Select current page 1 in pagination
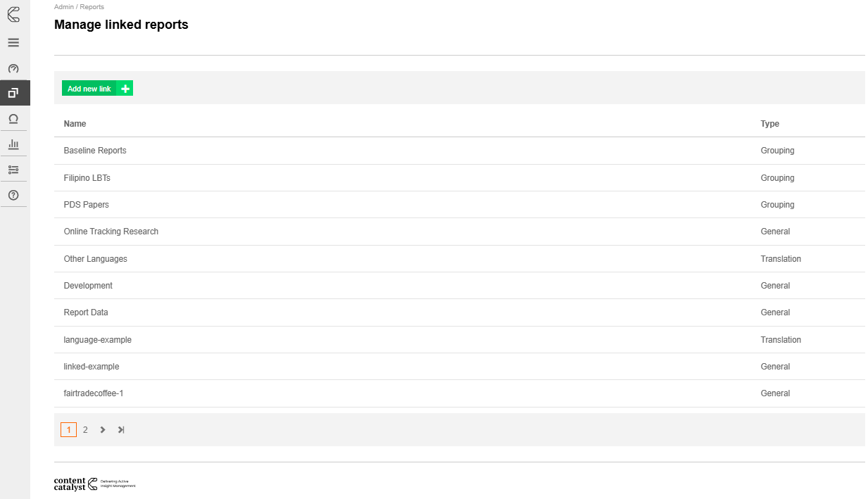The width and height of the screenshot is (868, 499). pyautogui.click(x=68, y=429)
